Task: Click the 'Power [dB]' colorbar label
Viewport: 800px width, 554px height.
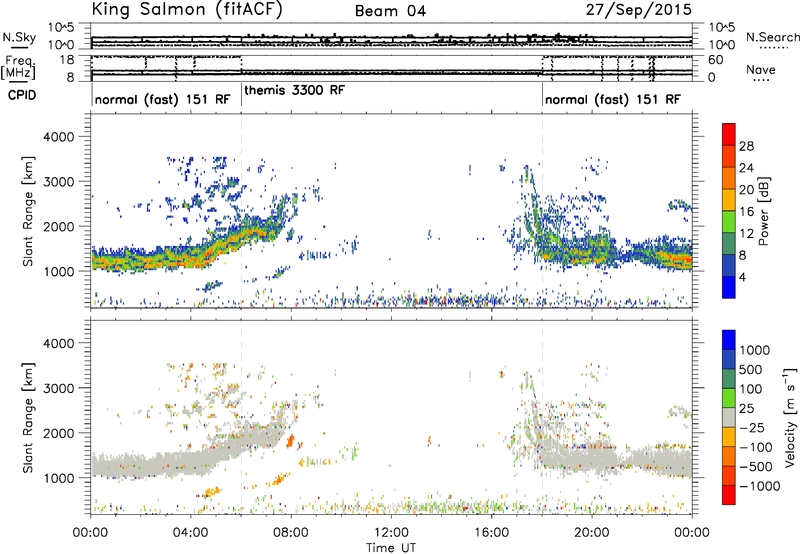Action: click(x=763, y=211)
